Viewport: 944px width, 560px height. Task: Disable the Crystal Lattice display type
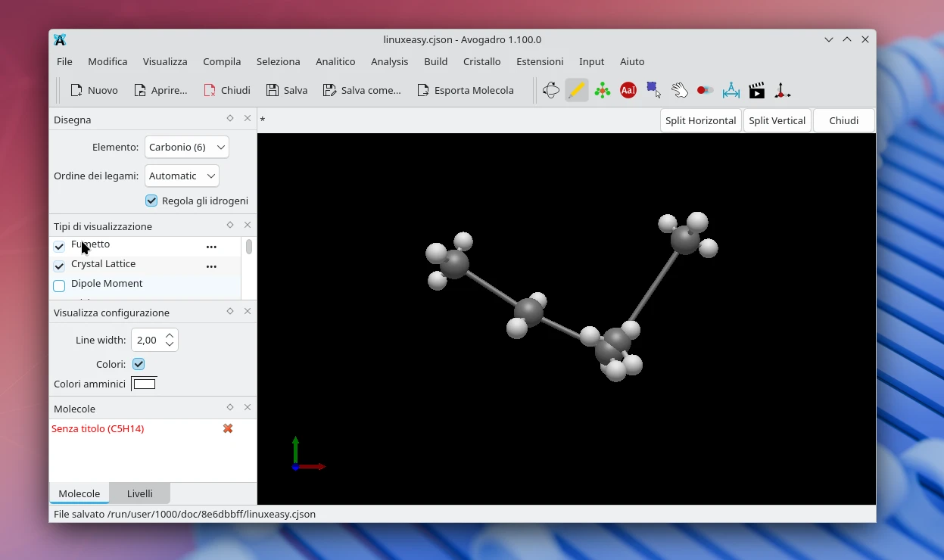click(x=58, y=266)
